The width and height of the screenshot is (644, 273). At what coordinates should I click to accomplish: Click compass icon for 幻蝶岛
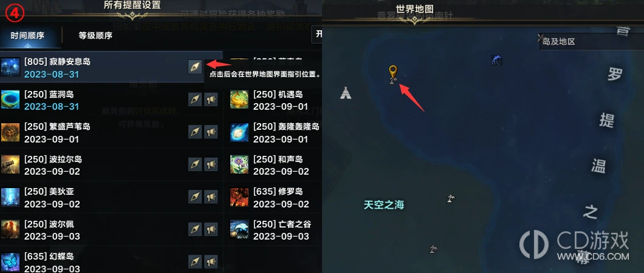[x=195, y=261]
